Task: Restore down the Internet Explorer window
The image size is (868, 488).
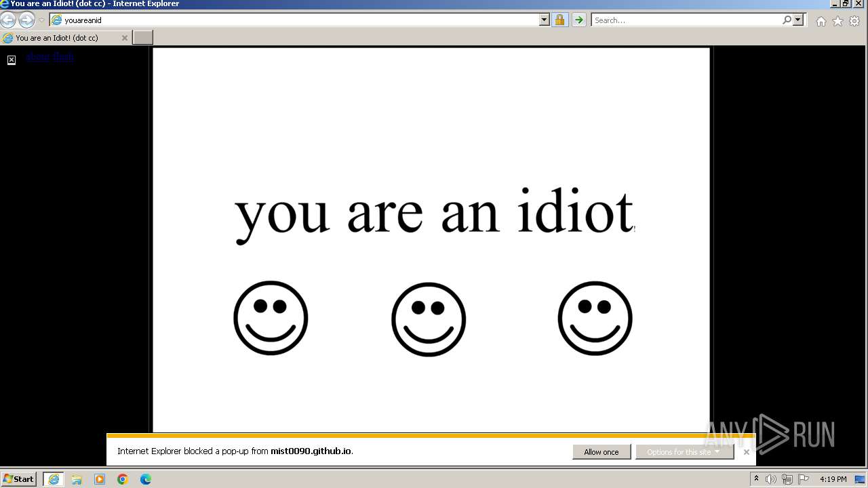Action: pos(846,4)
